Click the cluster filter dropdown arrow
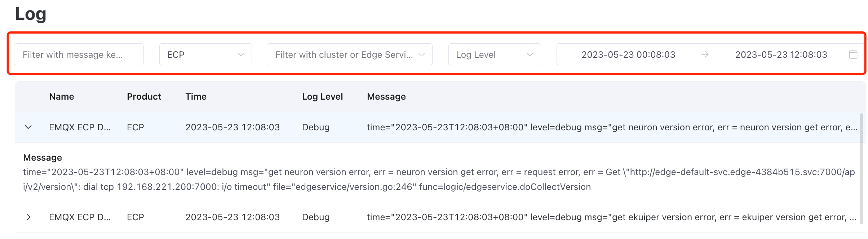Viewport: 868px width, 239px height. click(x=421, y=55)
